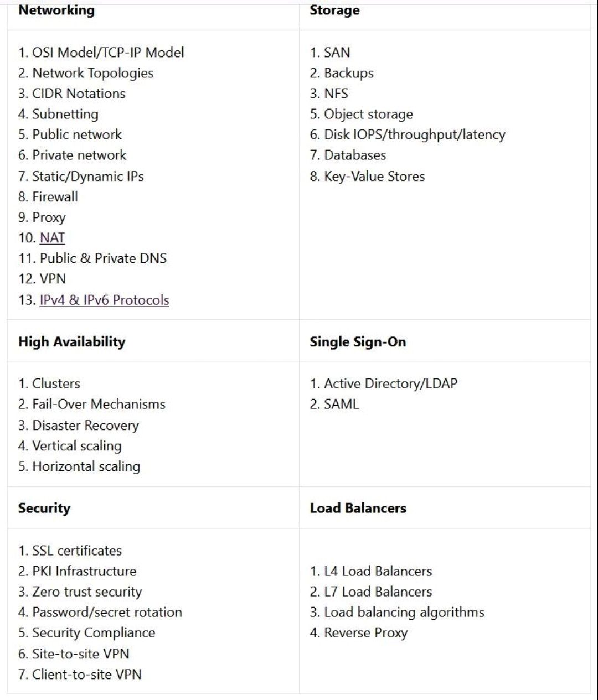This screenshot has width=598, height=700.
Task: Click the Public & Private DNS item
Action: (92, 258)
